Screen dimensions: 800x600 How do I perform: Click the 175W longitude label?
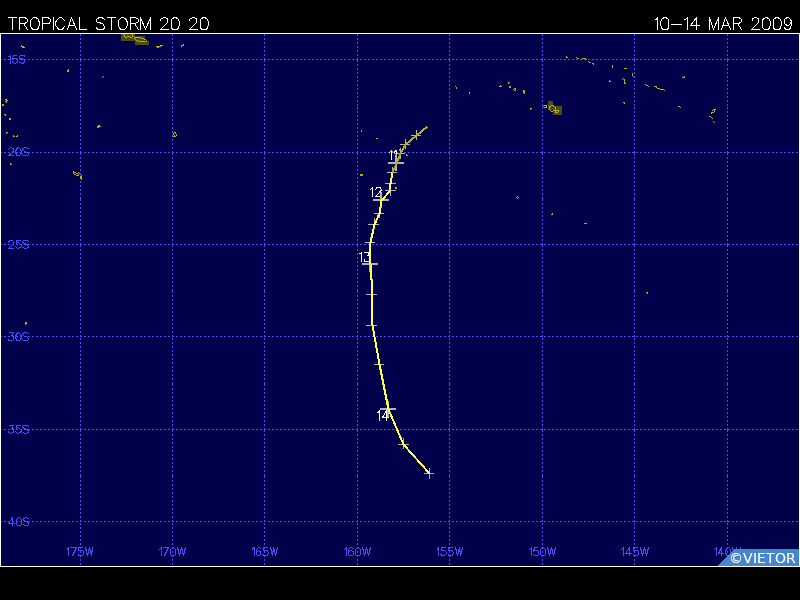coord(80,552)
